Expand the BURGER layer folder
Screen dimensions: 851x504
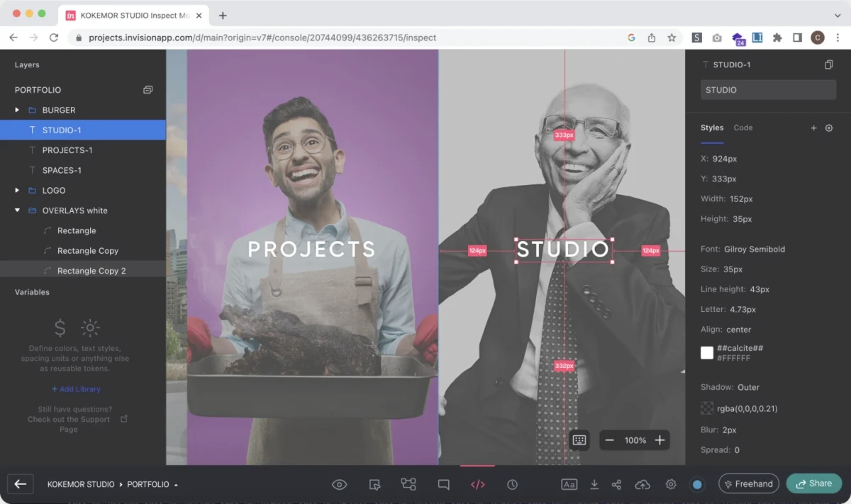coord(17,110)
